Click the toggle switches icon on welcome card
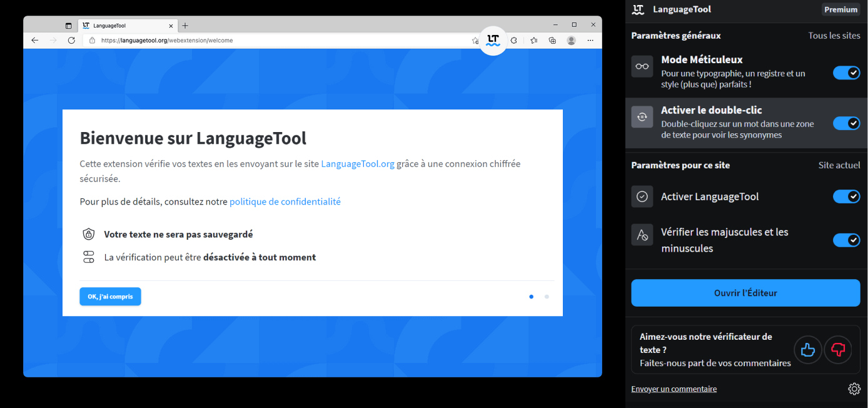The width and height of the screenshot is (868, 408). pos(89,257)
